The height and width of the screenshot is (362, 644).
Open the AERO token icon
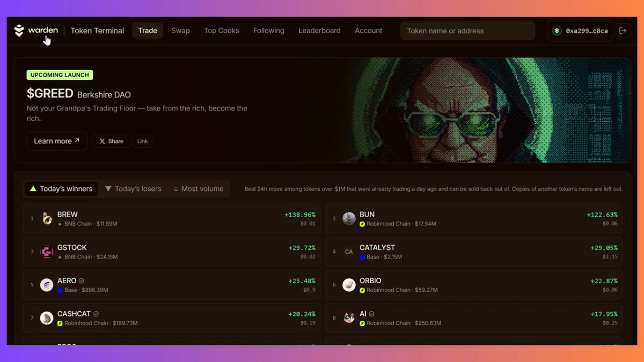[x=47, y=285]
